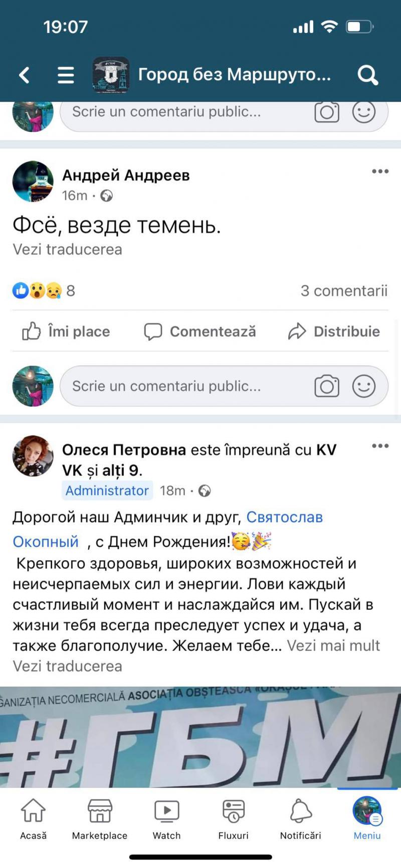Open Marketplace tab

click(100, 818)
